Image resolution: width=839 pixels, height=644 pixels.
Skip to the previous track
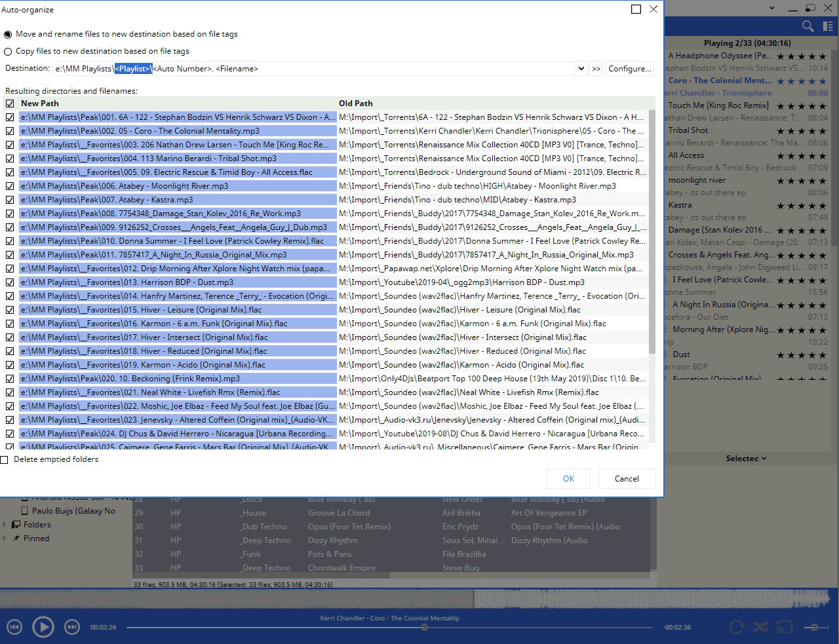coord(14,627)
